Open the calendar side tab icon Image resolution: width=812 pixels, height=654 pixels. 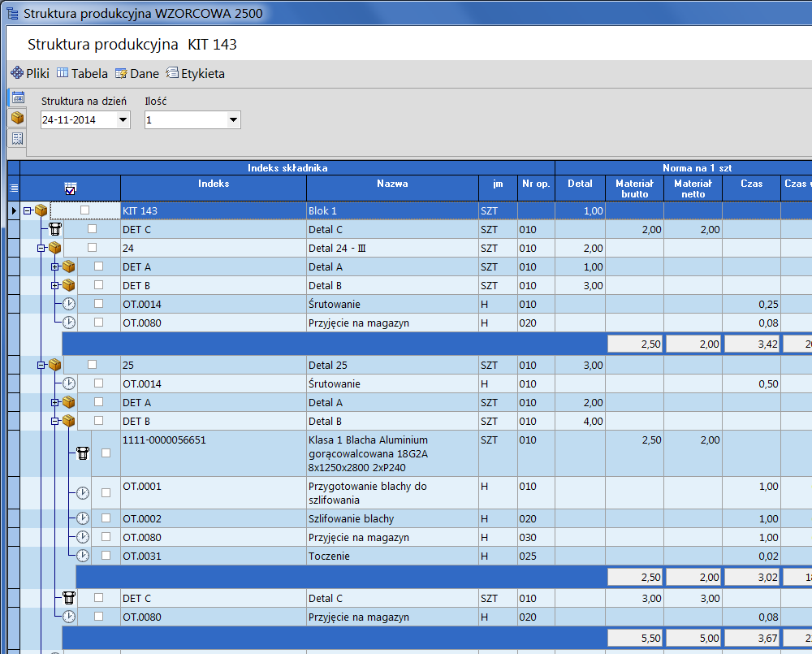pos(18,97)
